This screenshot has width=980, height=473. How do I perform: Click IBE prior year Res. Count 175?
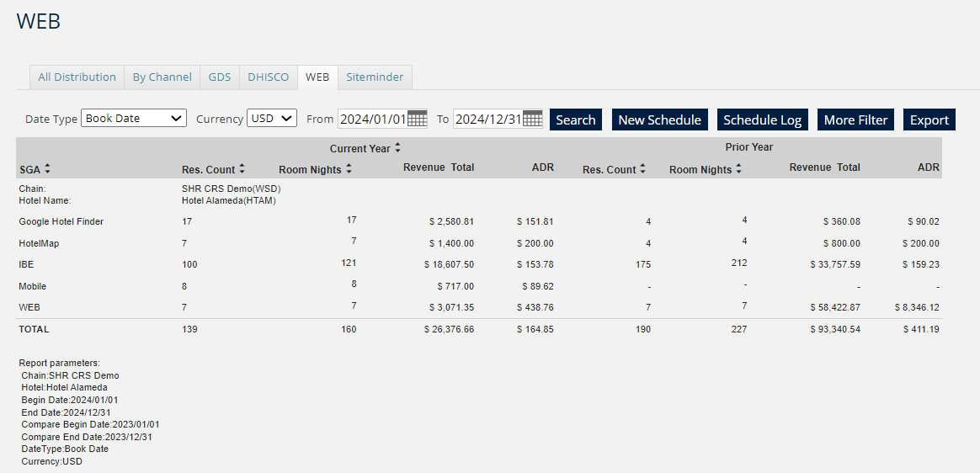(642, 264)
